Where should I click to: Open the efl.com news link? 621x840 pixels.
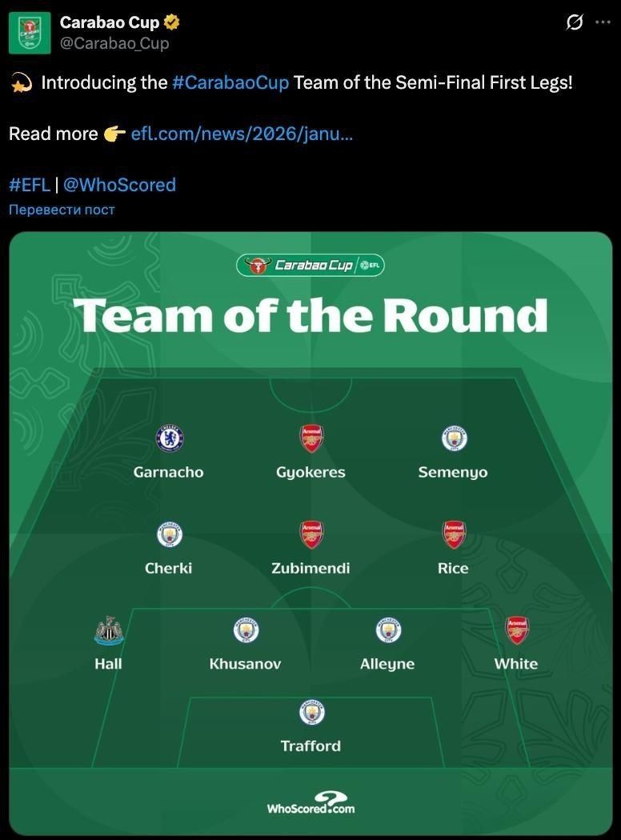pos(242,134)
